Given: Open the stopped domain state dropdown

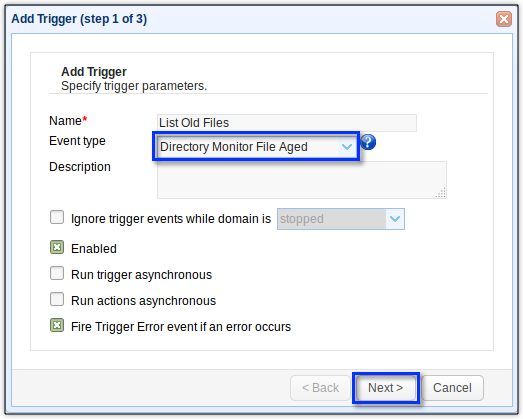Looking at the screenshot, I should pyautogui.click(x=341, y=219).
